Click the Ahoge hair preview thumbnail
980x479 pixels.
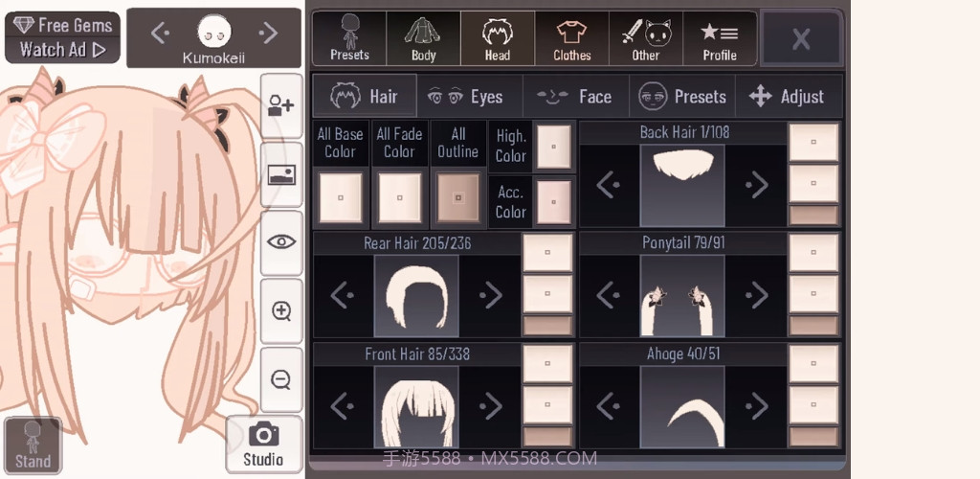[682, 406]
